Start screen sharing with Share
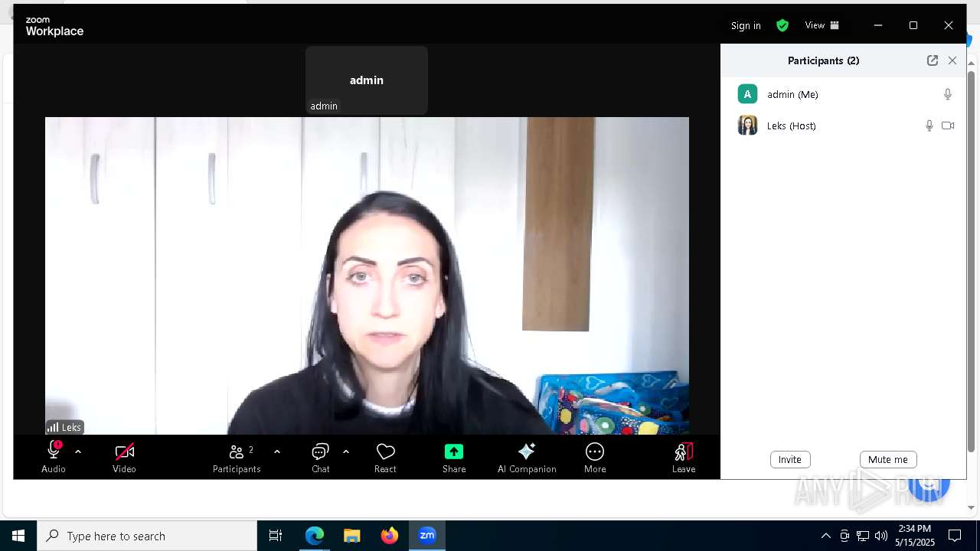980x551 pixels. tap(454, 457)
